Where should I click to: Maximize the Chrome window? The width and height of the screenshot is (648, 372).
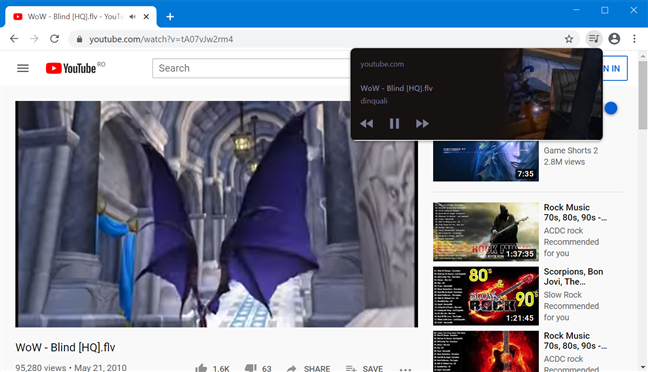[x=605, y=10]
